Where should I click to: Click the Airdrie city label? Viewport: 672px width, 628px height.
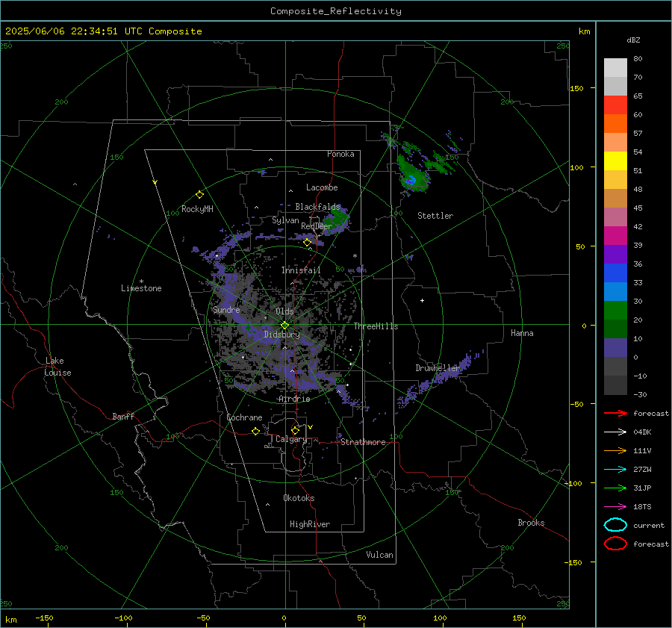pos(294,399)
